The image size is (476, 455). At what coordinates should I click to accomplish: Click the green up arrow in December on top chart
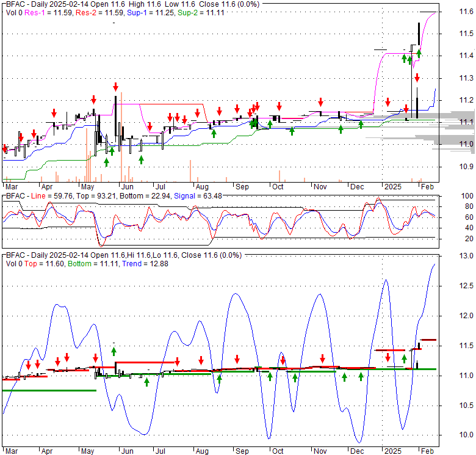tap(361, 125)
